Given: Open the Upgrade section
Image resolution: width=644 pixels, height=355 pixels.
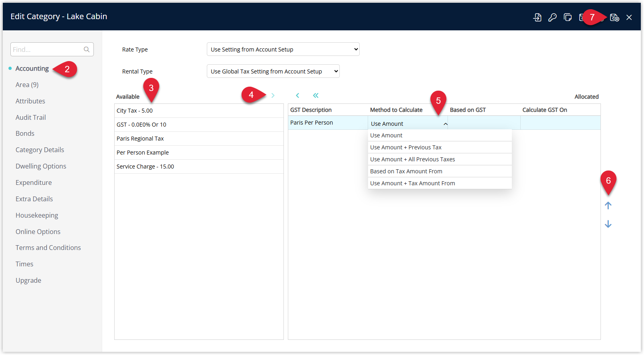Looking at the screenshot, I should 28,280.
